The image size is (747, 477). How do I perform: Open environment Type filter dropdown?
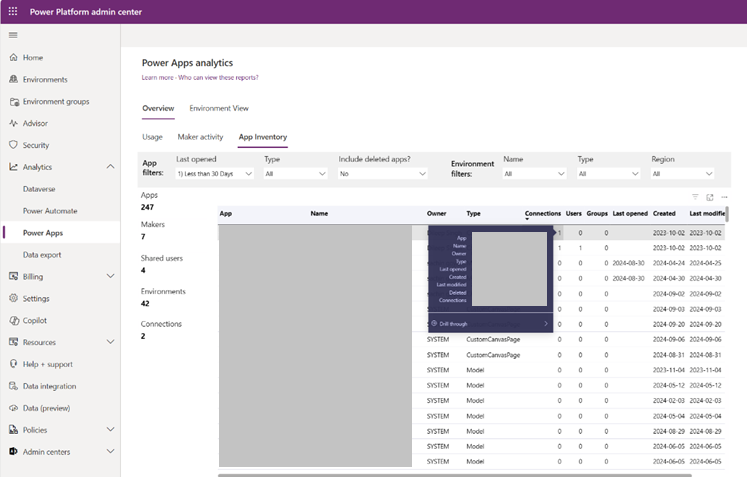tap(608, 174)
